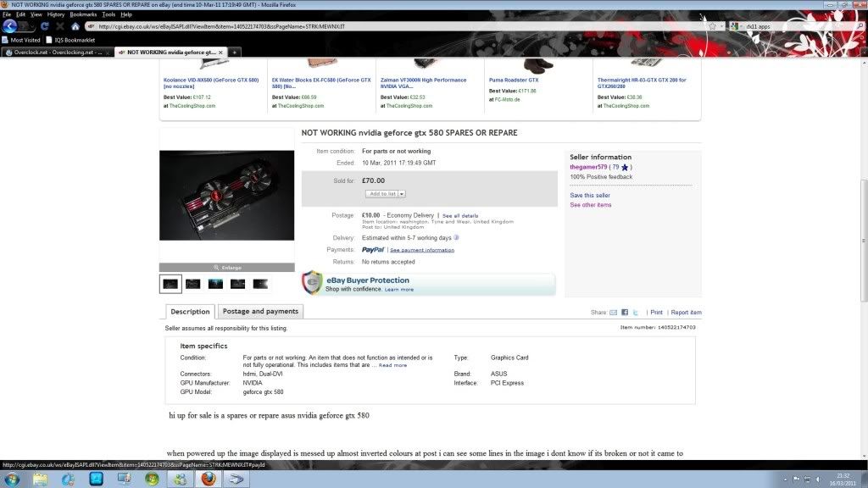Click the volume icon in system tray
This screenshot has height=488, width=868.
[x=818, y=480]
